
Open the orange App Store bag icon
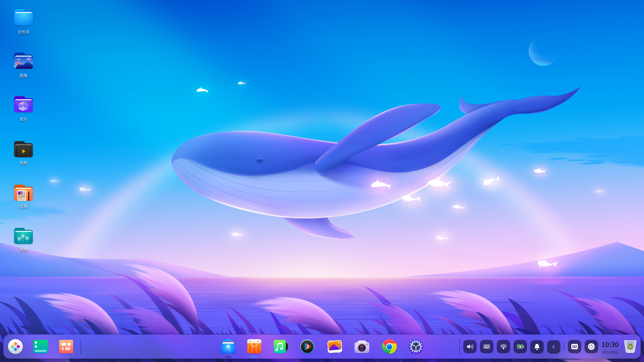pyautogui.click(x=254, y=347)
